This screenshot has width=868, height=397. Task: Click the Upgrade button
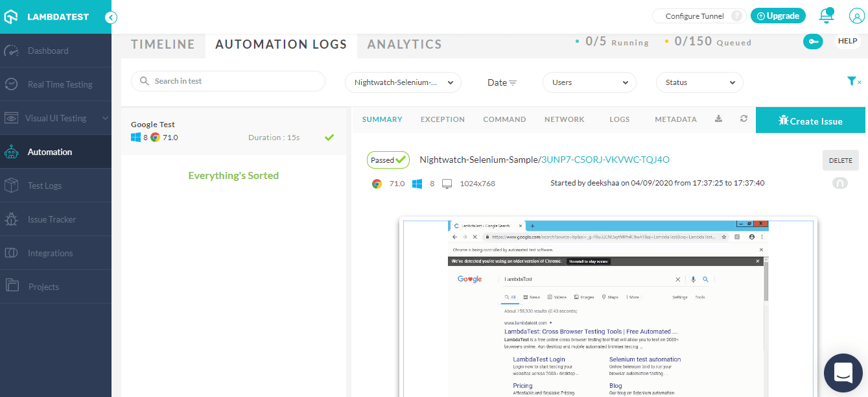(778, 16)
